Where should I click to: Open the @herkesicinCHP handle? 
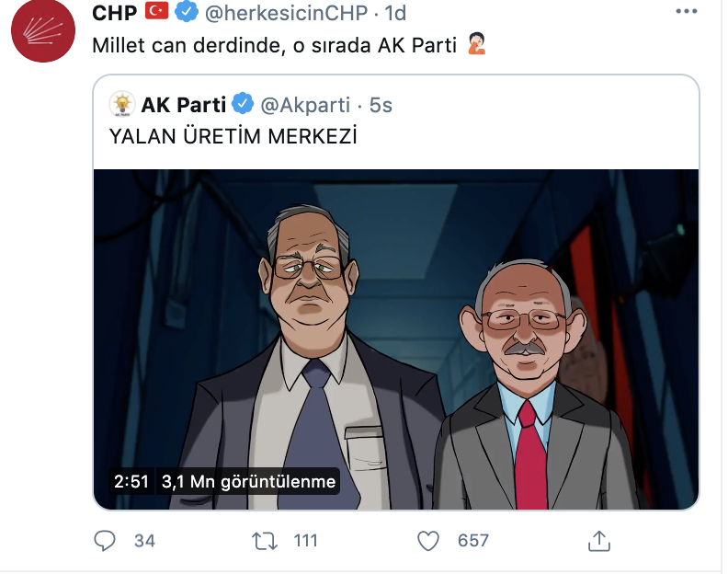[287, 13]
